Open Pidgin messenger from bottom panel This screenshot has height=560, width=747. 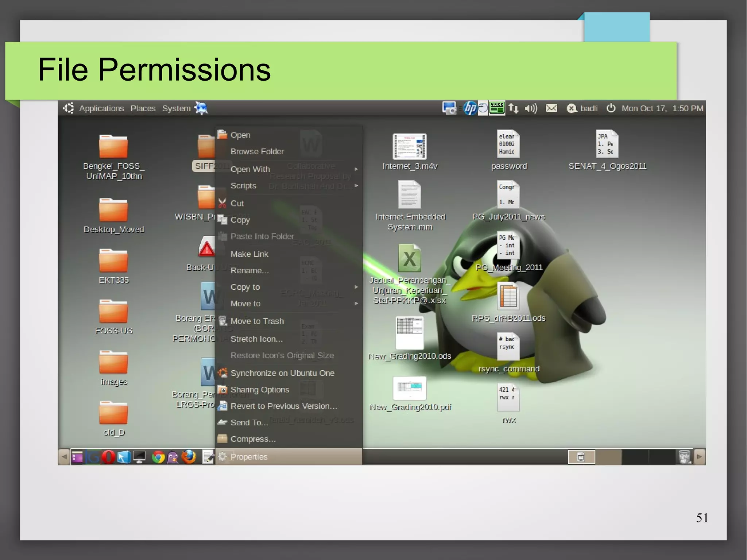pos(173,457)
